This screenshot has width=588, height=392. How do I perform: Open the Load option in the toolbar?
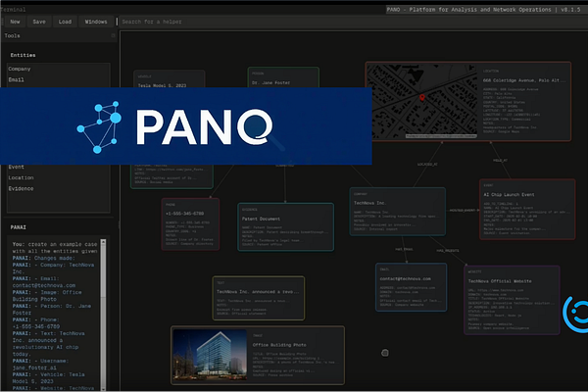[x=65, y=22]
